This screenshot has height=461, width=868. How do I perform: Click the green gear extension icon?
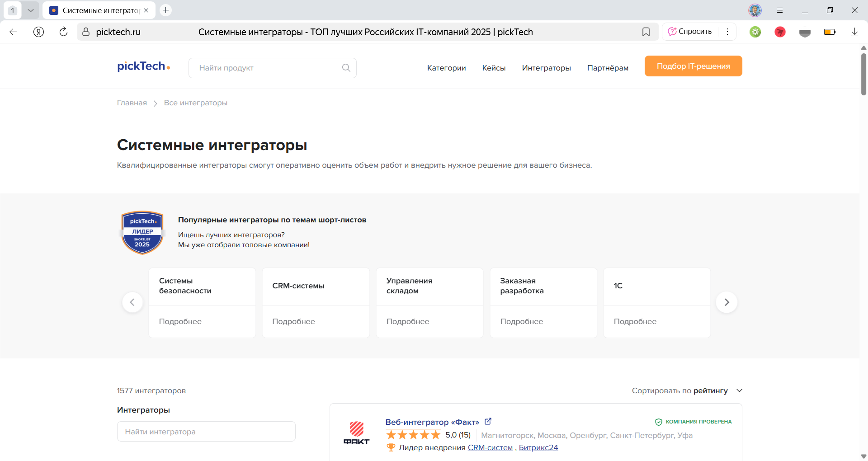[755, 32]
